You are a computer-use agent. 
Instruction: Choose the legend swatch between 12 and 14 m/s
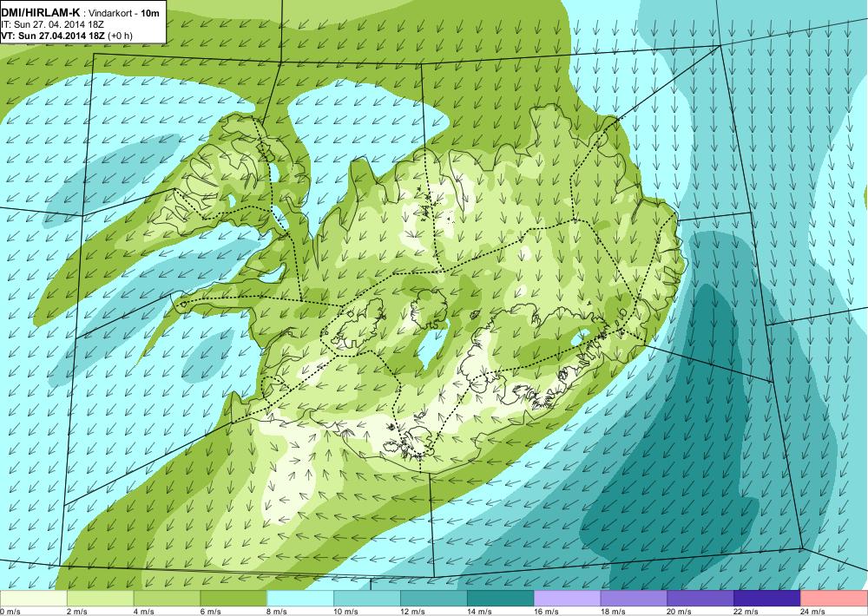(433, 599)
